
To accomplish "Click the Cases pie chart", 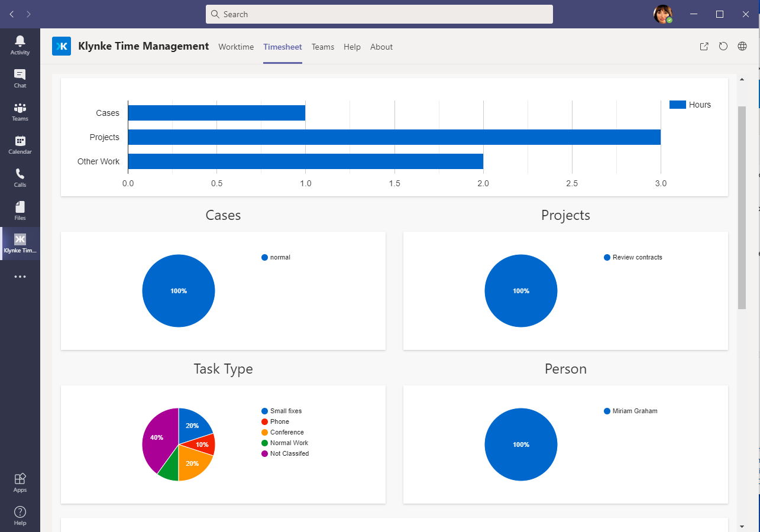I will pos(179,291).
